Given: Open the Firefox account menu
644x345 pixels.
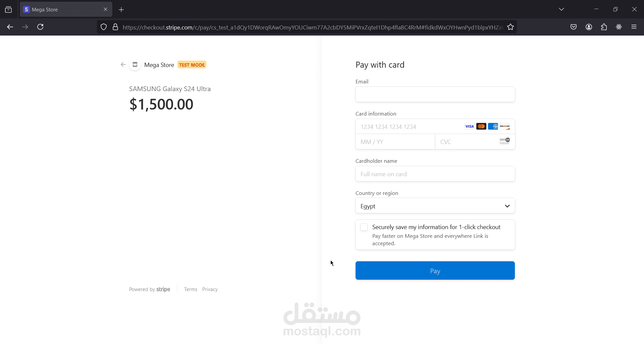Looking at the screenshot, I should tap(589, 27).
